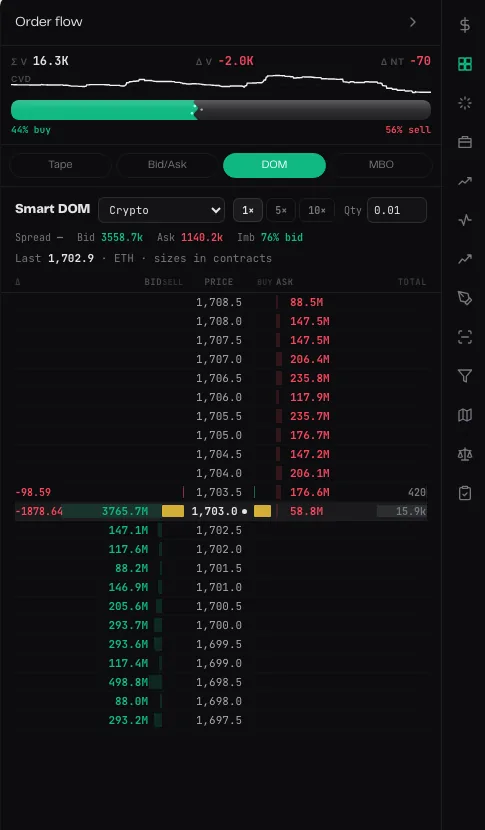Click the lower trending chart icon

pos(464,259)
